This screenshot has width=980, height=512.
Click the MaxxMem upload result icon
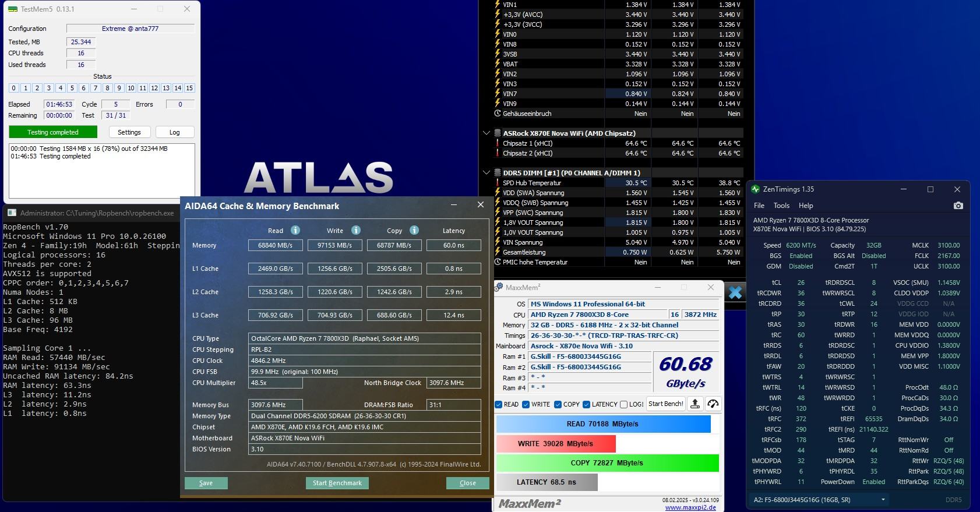pyautogui.click(x=695, y=404)
